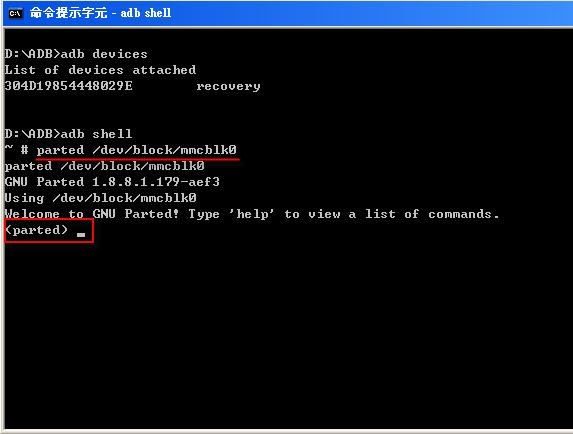Click the quoted 'help' word in welcome line

point(252,214)
